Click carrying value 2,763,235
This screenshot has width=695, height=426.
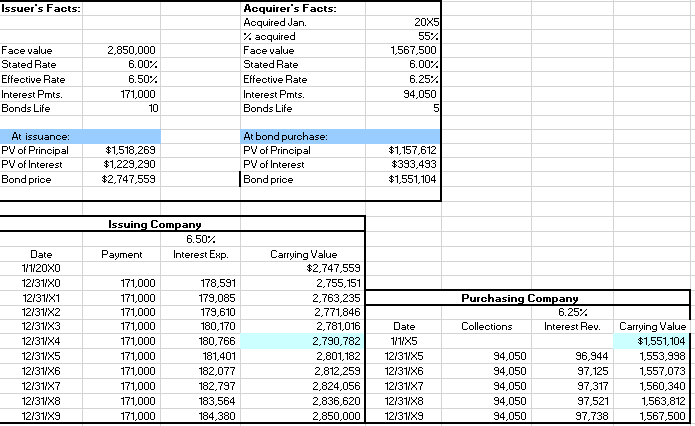[x=336, y=298]
